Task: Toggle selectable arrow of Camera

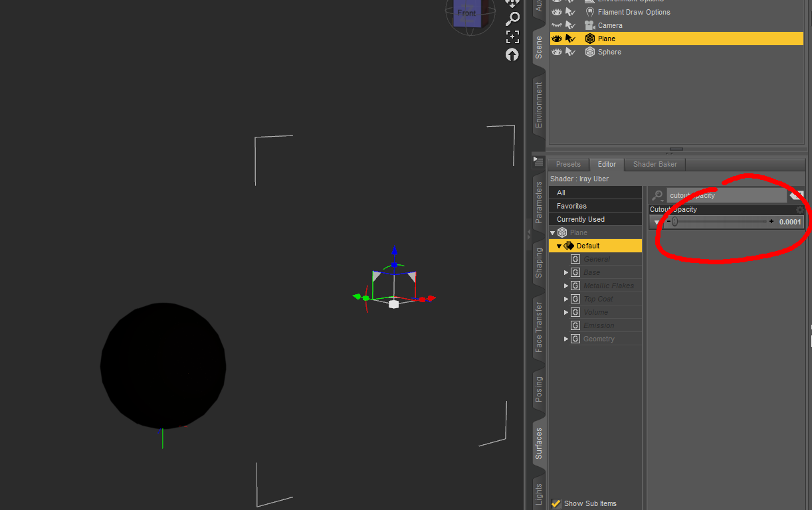Action: click(570, 25)
